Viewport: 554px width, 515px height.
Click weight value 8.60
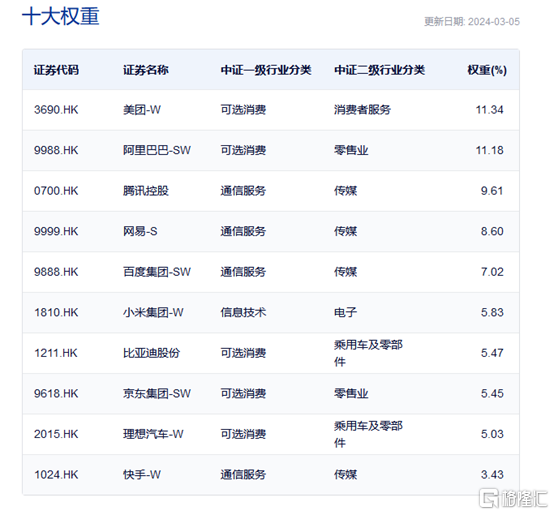coord(492,231)
